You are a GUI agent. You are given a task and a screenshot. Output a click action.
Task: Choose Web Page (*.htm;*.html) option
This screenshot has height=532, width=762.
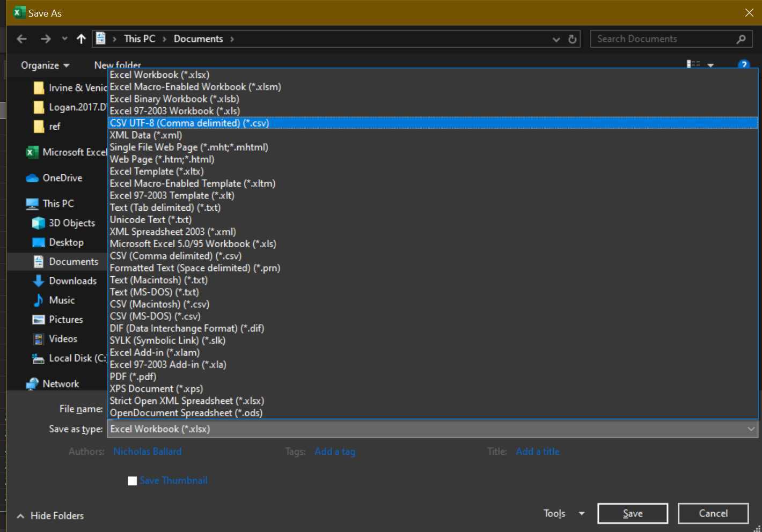433,159
